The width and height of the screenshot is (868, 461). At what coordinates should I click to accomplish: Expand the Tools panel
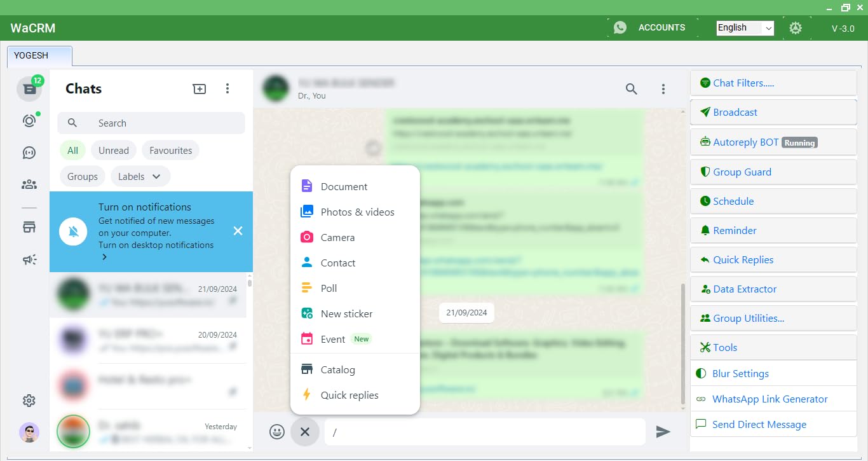point(773,347)
